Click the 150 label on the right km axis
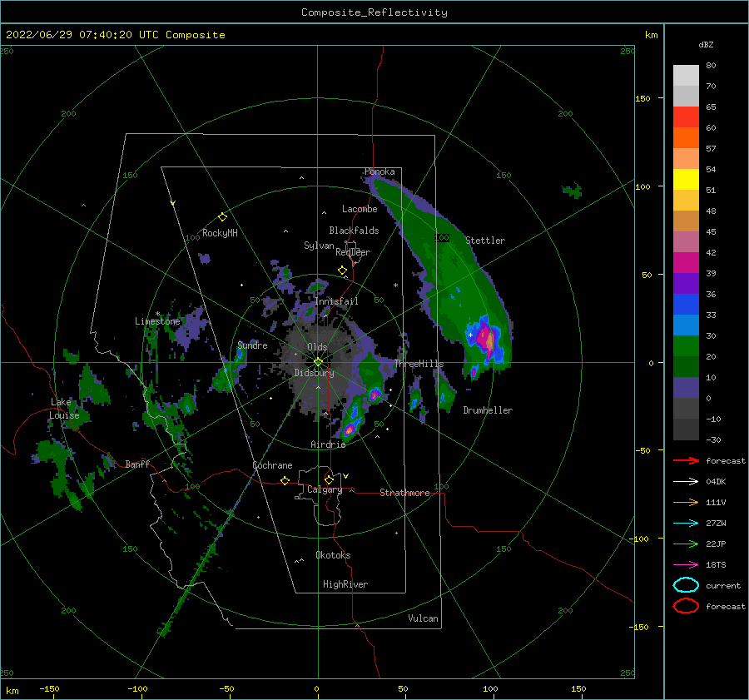Viewport: 749px width, 700px height. 642,98
